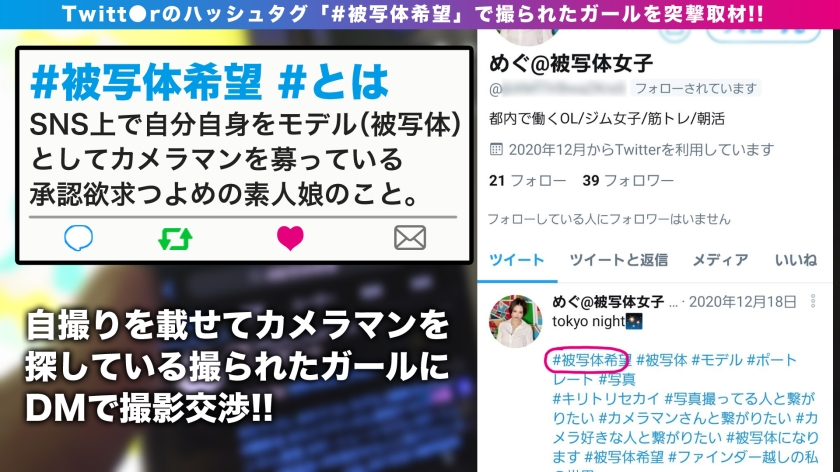840x472 pixels.
Task: Click the envelope direct message icon
Action: click(x=410, y=238)
